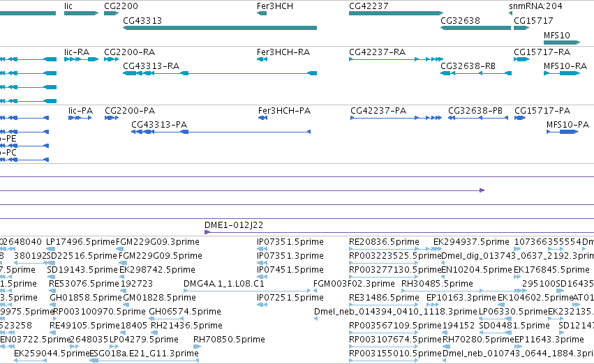Open the LP04279.5prime cDNA label
This screenshot has height=364, width=594.
click(144, 340)
